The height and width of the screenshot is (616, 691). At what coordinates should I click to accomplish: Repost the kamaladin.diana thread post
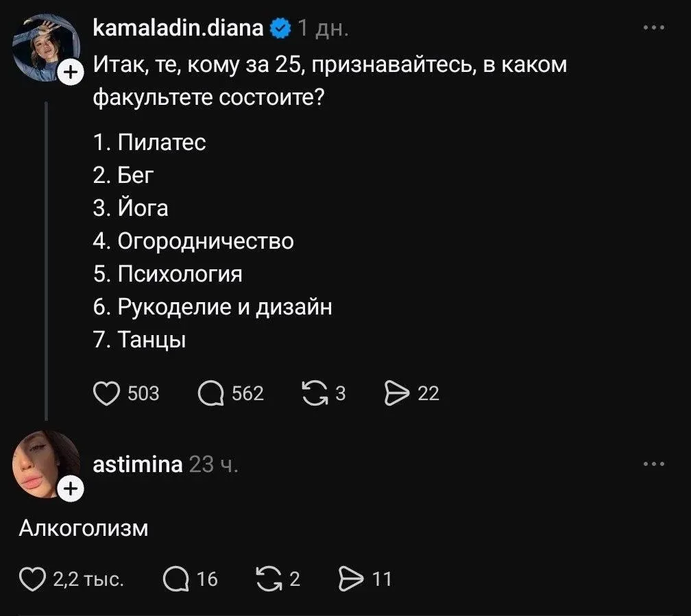point(315,393)
